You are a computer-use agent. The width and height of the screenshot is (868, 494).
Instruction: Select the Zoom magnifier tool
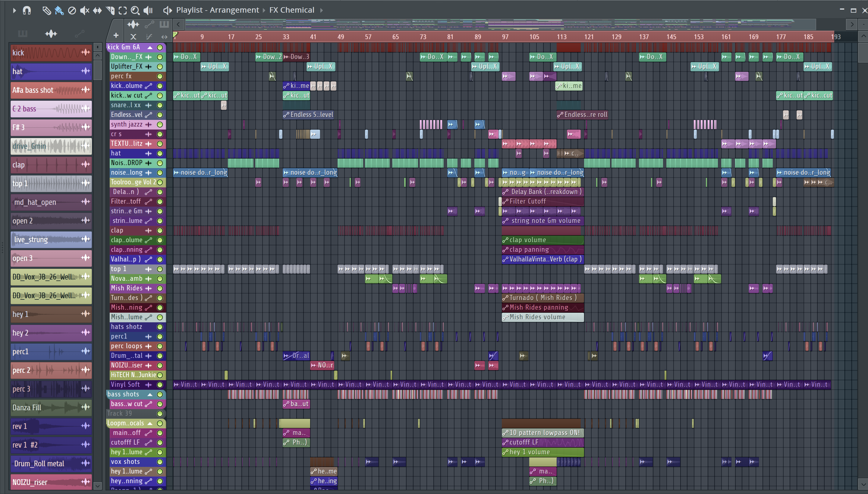click(x=135, y=10)
